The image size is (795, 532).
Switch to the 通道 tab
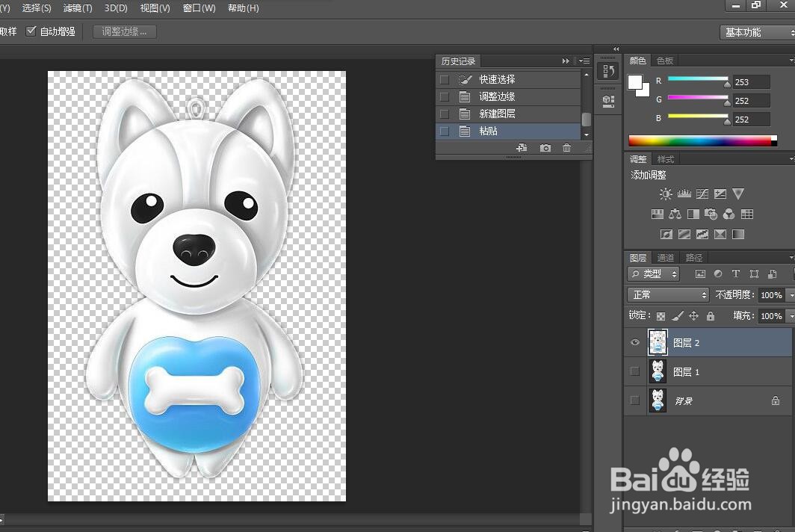click(x=665, y=257)
